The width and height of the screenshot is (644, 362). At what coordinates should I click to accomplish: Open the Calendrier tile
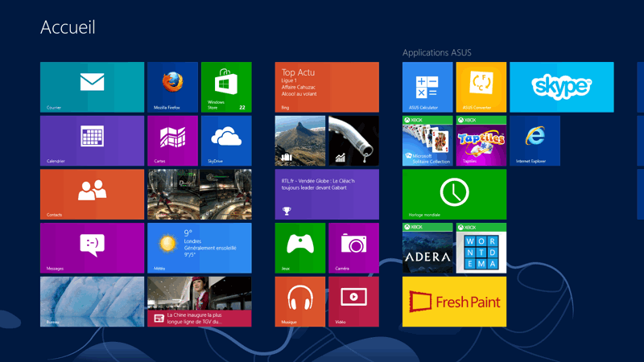coord(92,141)
